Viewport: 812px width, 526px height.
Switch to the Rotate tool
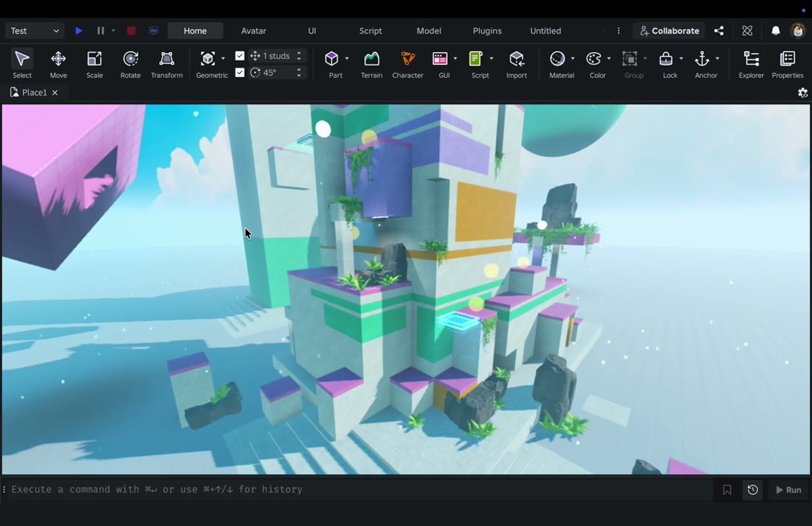131,64
